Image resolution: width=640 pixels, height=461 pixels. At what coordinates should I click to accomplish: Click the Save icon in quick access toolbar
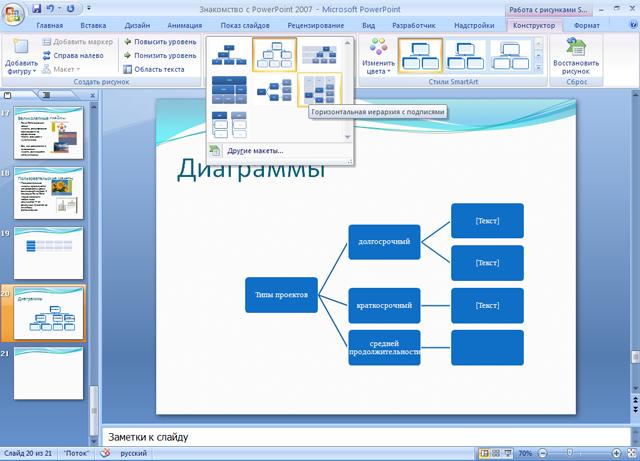pyautogui.click(x=36, y=8)
